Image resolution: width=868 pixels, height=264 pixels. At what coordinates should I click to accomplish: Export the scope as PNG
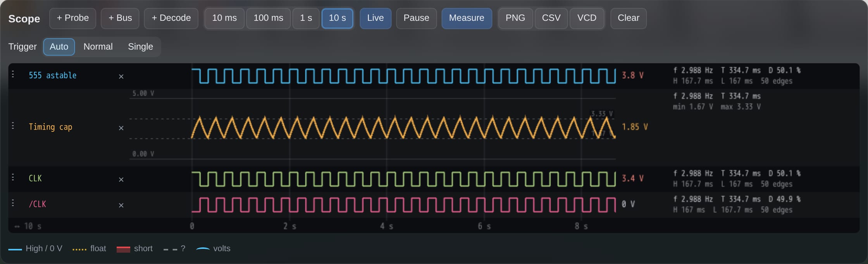coord(515,18)
